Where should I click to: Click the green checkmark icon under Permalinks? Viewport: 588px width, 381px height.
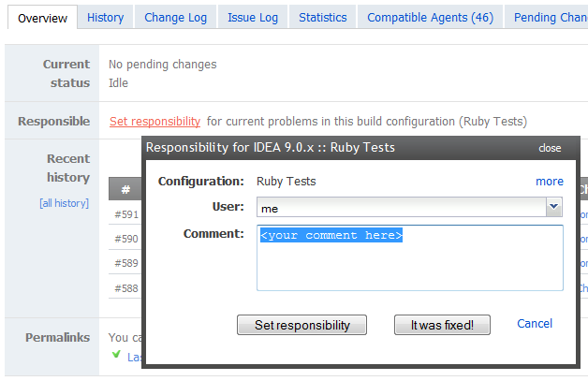[116, 355]
